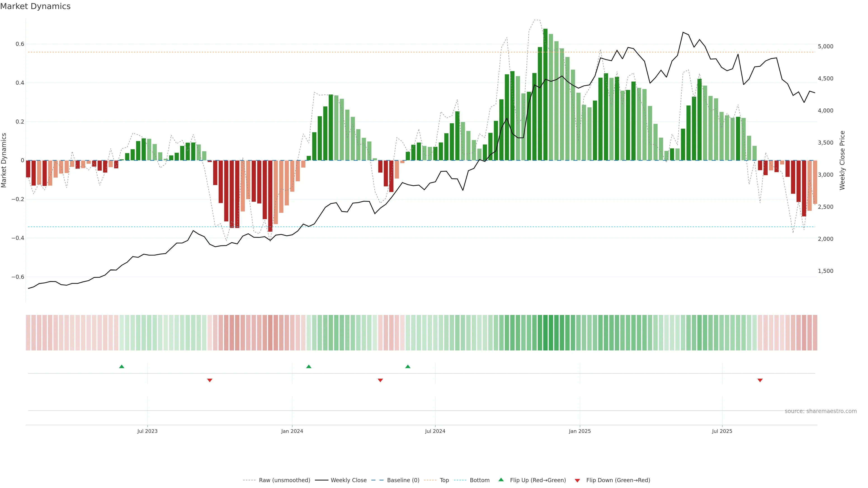Toggle the Bottom legend entry

[479, 480]
